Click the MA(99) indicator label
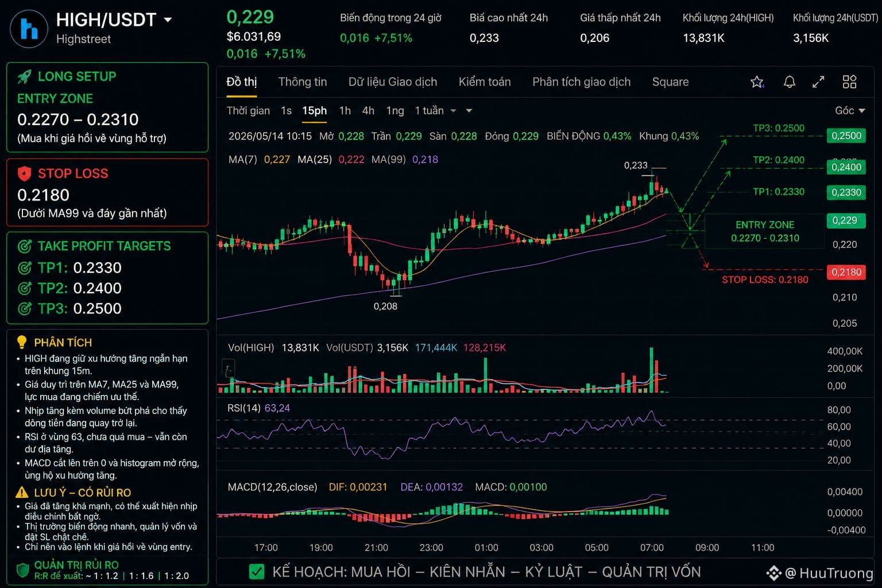The height and width of the screenshot is (588, 882). coord(389,160)
